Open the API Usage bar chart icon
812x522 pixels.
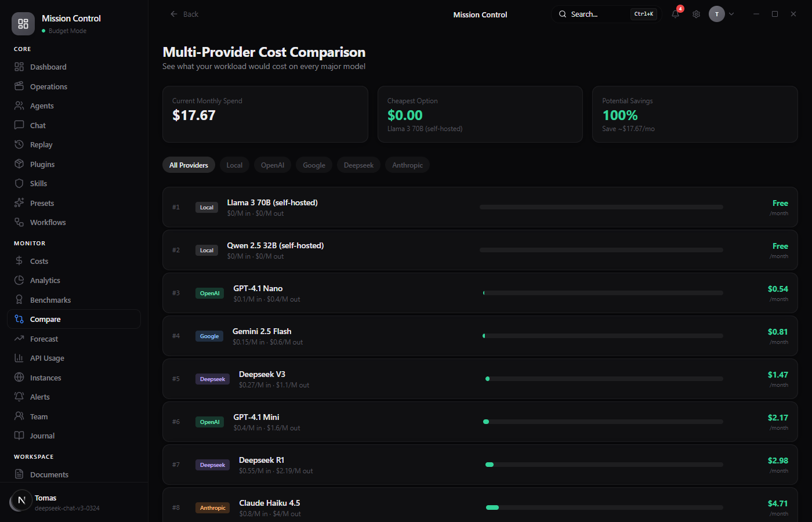point(19,358)
